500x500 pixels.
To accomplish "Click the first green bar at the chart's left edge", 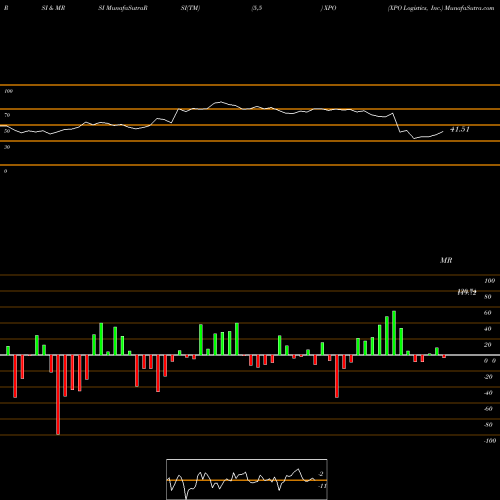I will pyautogui.click(x=8, y=351).
